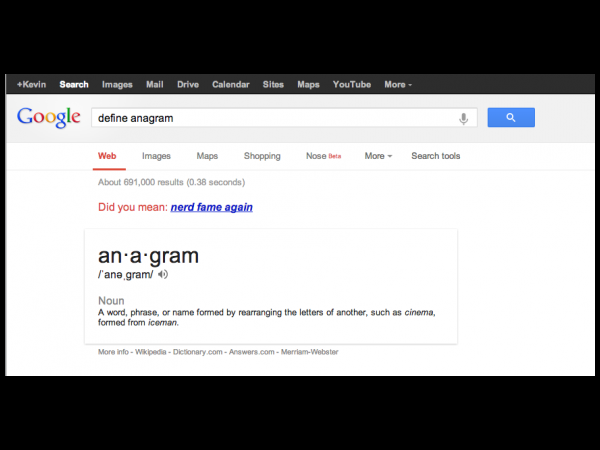Click the Google logo

48,117
